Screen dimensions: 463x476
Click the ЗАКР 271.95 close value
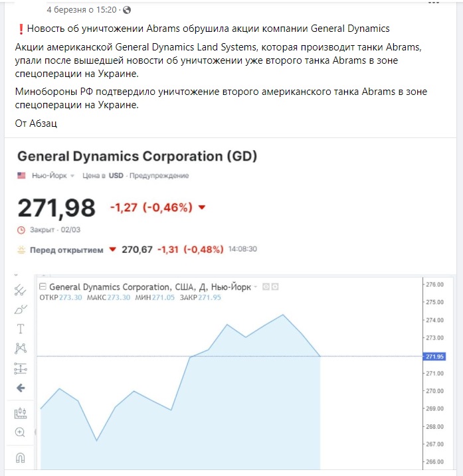201,297
